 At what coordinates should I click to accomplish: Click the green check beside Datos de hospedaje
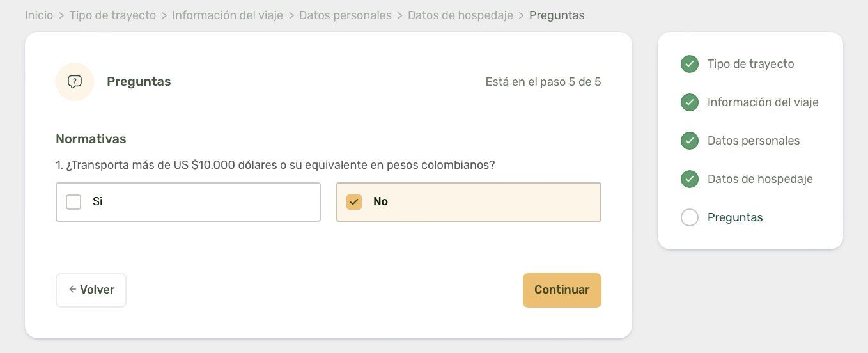pos(690,179)
